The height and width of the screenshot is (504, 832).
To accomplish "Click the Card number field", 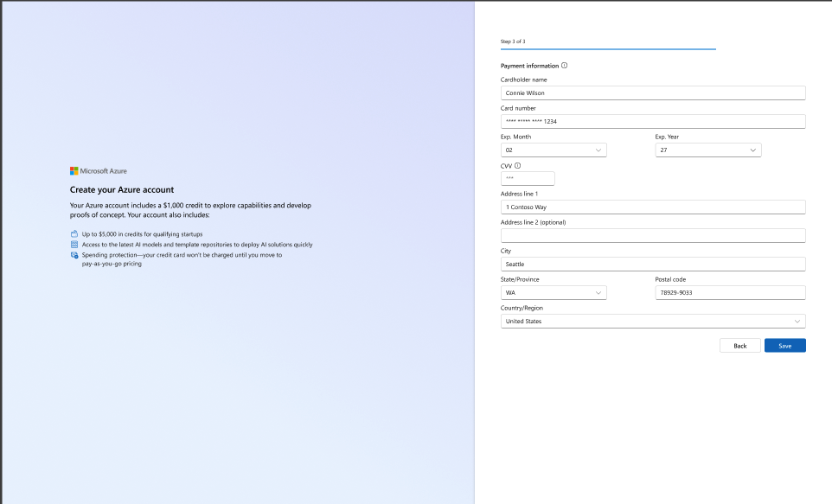I will click(x=653, y=122).
